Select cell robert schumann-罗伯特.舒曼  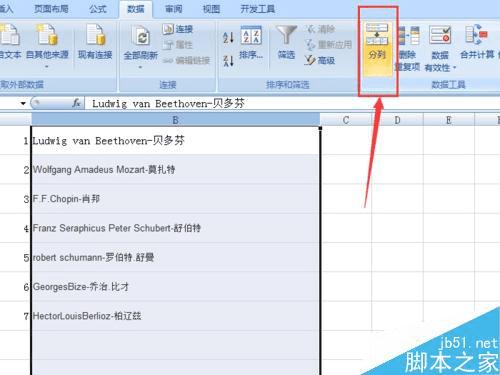coord(176,257)
